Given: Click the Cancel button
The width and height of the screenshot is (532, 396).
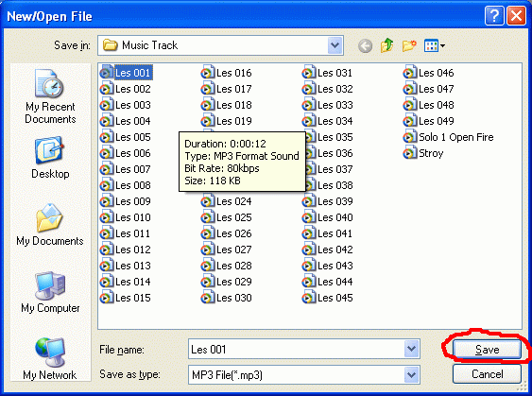Looking at the screenshot, I should tap(487, 374).
